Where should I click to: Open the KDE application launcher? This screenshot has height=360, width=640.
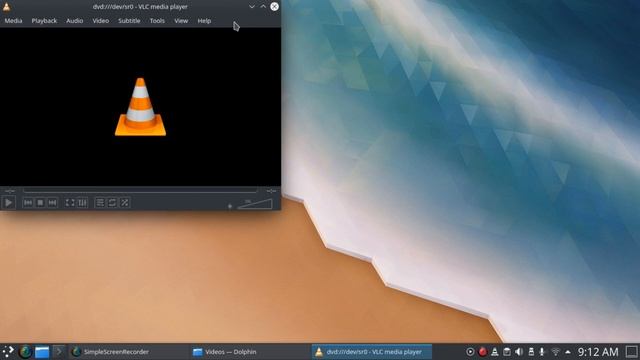pos(8,352)
